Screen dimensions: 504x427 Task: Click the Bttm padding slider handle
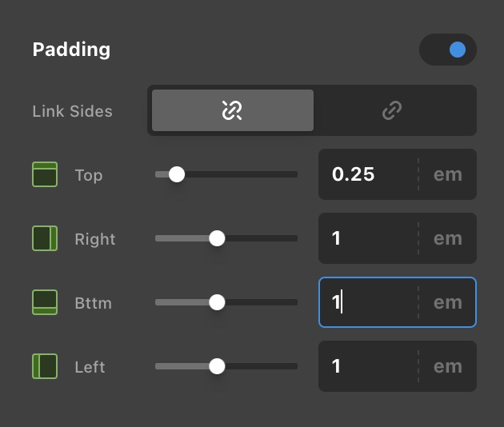pyautogui.click(x=217, y=302)
